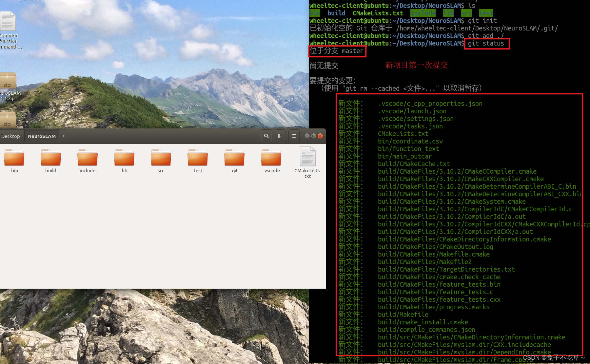The height and width of the screenshot is (364, 590).
Task: Select the Desktop breadcrumb
Action: 10,136
